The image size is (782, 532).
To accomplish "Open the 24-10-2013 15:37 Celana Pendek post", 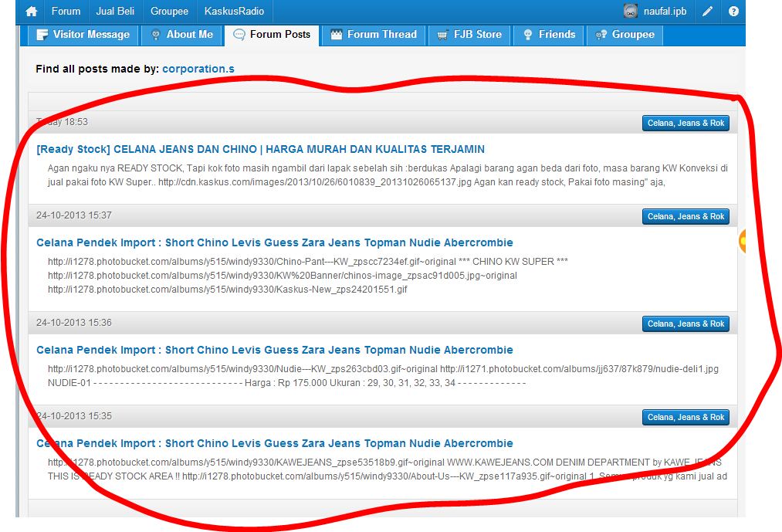I will 274,242.
